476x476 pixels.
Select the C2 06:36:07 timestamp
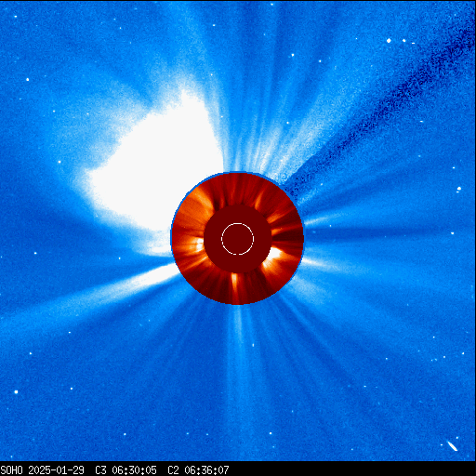click(198, 469)
